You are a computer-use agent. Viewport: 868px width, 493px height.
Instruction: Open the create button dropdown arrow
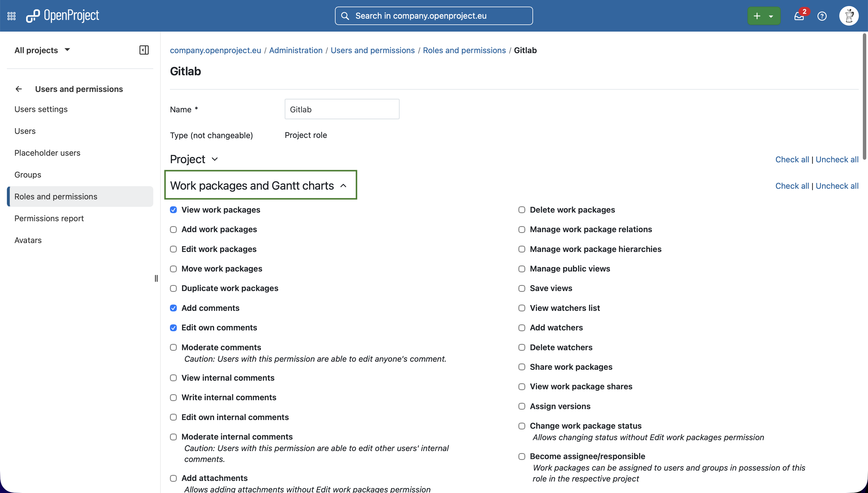[771, 16]
